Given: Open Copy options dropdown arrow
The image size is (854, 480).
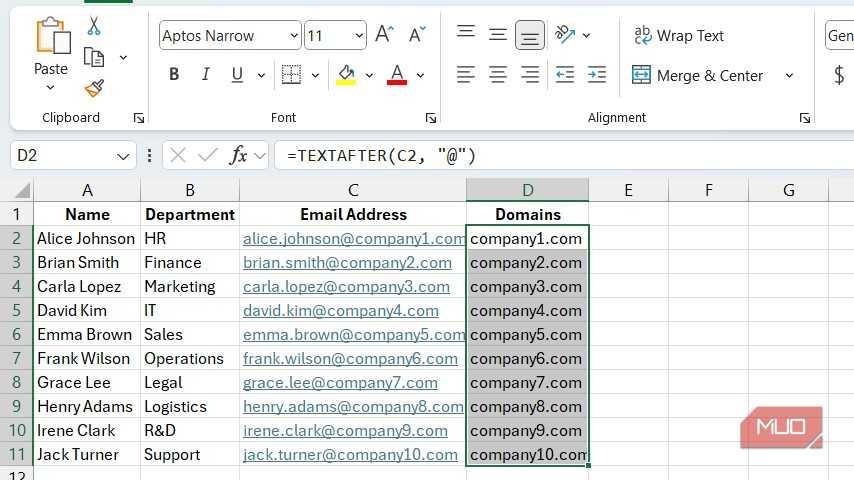Looking at the screenshot, I should pos(124,58).
